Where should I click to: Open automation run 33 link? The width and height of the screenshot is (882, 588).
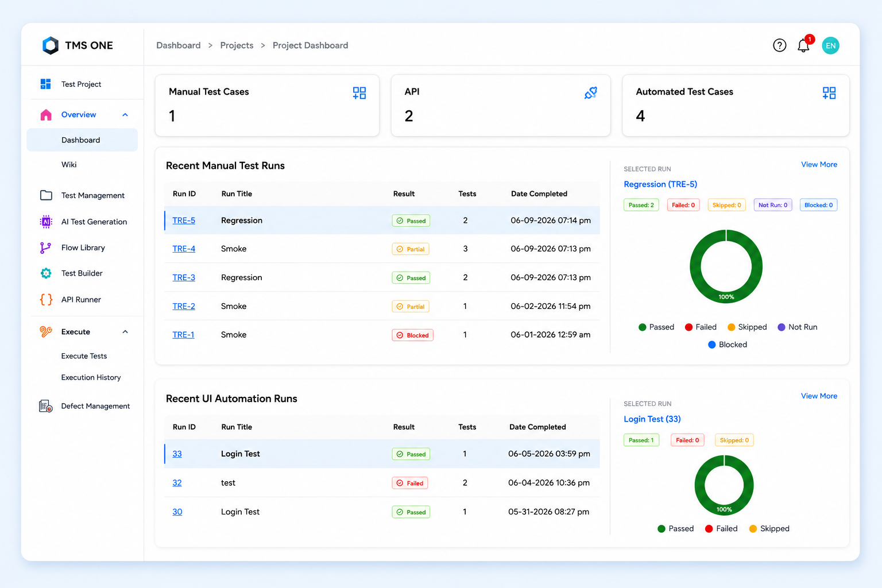[x=177, y=454]
